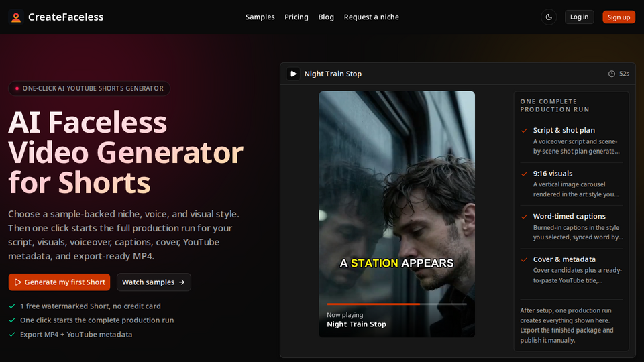Click the Cover & metadata heading
Screen dimensions: 644x362
(564, 259)
